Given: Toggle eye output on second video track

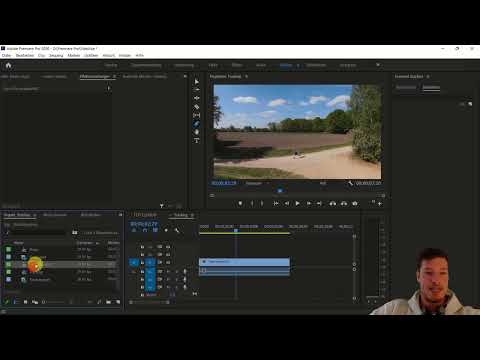Looking at the screenshot, I should coord(168,255).
